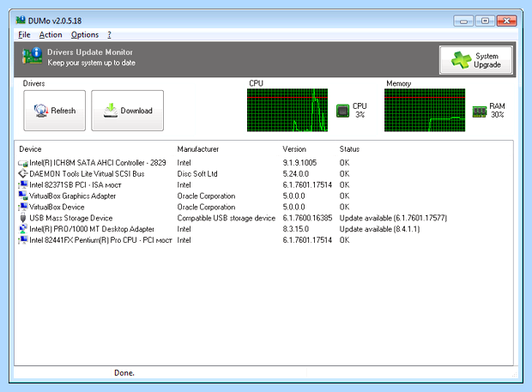Click the DUMo title bar app icon
Image resolution: width=532 pixels, height=392 pixels.
click(21, 20)
